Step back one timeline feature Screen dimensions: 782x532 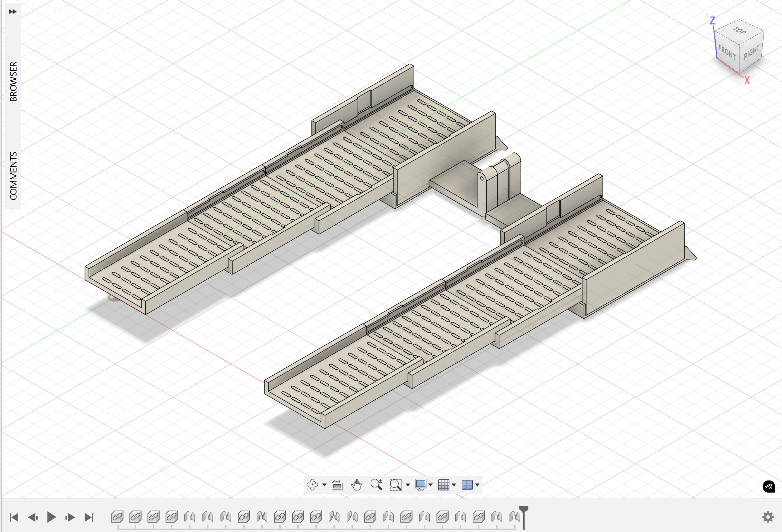click(33, 517)
